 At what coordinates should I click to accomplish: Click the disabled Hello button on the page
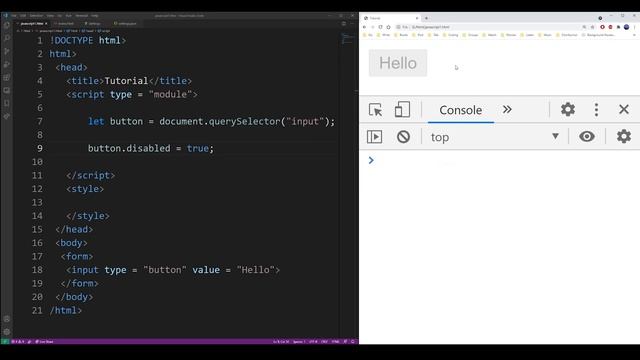[x=398, y=63]
